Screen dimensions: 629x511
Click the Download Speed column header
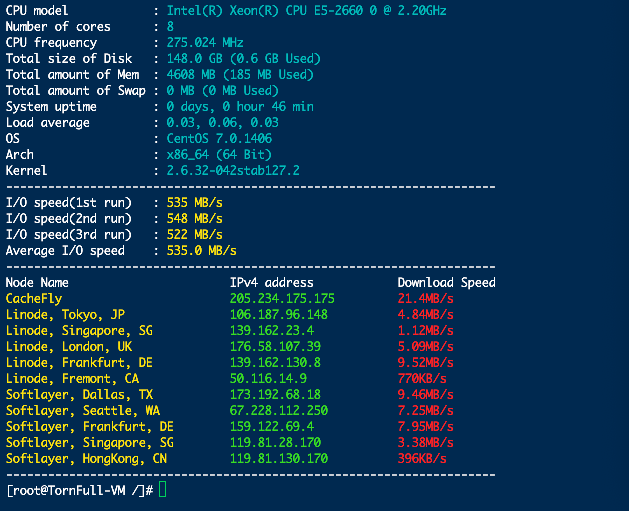click(446, 282)
